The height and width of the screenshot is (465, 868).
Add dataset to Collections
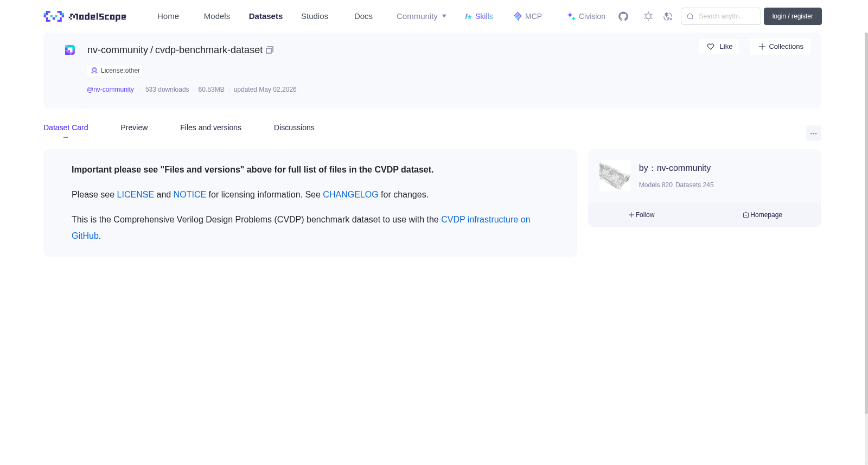pos(780,47)
